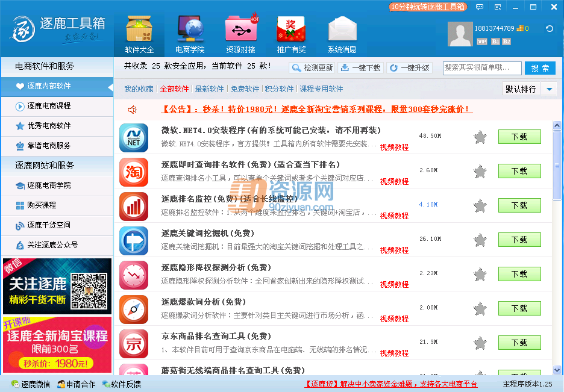Open 购买课程 in the sidebar

(57, 205)
